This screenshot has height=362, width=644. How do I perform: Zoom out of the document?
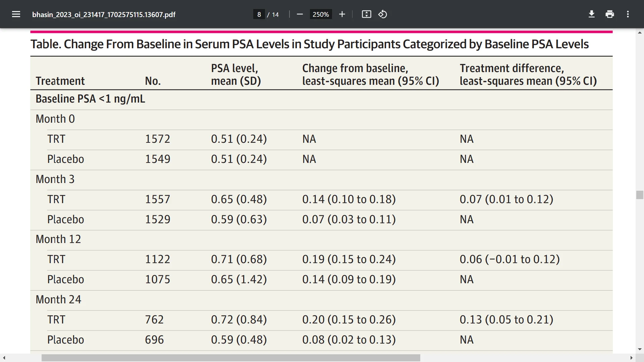[300, 14]
